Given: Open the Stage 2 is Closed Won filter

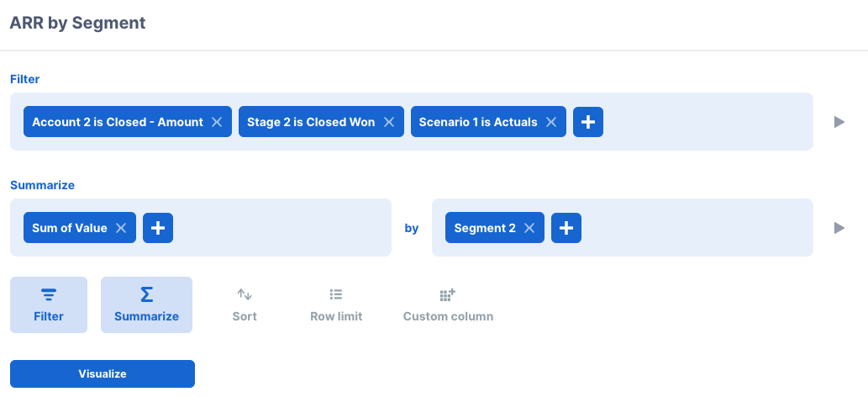Looking at the screenshot, I should 310,122.
